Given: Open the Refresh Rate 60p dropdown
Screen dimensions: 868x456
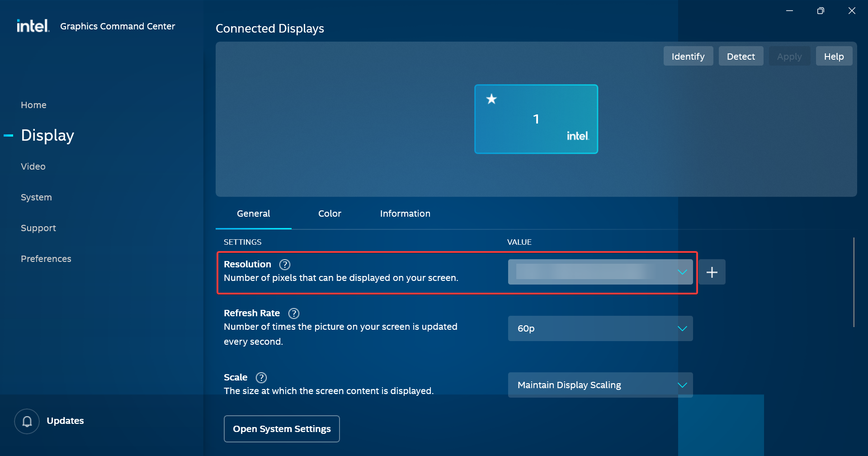Looking at the screenshot, I should pos(600,328).
